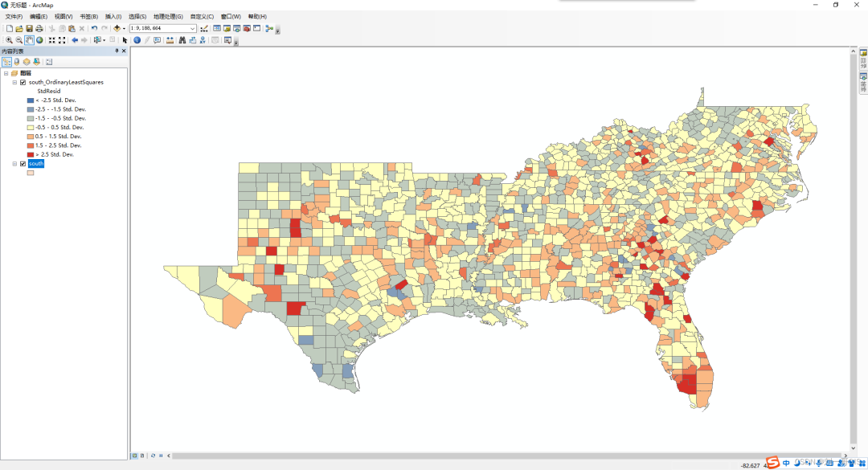Select the south layer name

pos(36,163)
